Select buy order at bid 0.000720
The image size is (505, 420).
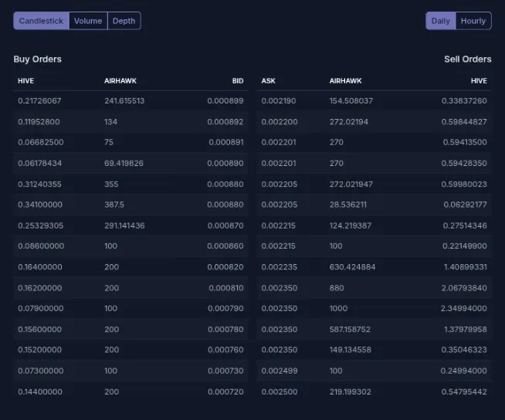tap(130, 391)
